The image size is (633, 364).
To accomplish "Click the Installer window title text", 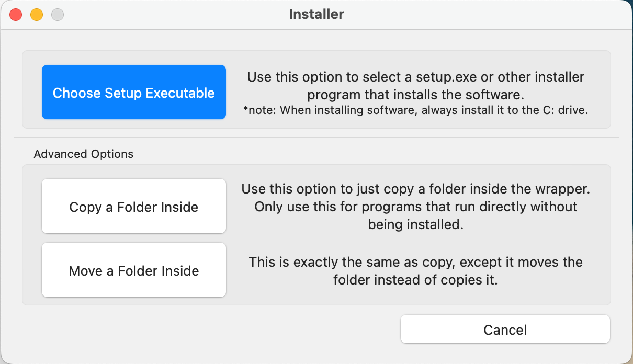I will 316,14.
